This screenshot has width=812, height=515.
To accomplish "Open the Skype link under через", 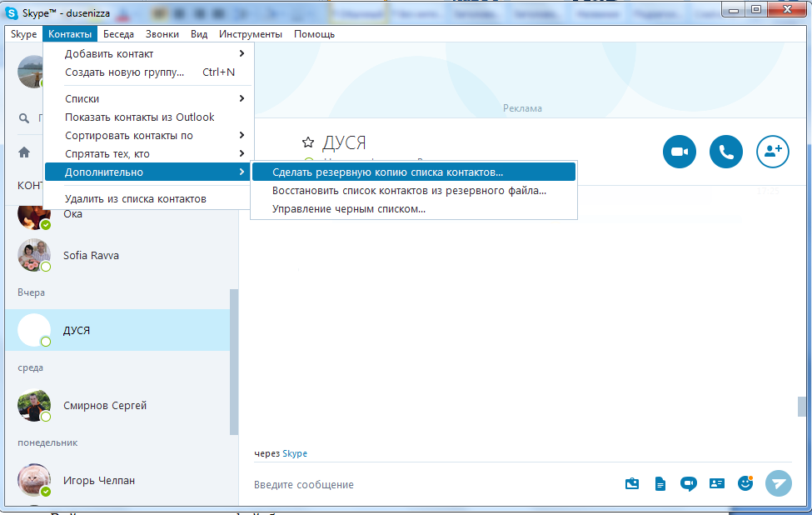I will click(295, 453).
